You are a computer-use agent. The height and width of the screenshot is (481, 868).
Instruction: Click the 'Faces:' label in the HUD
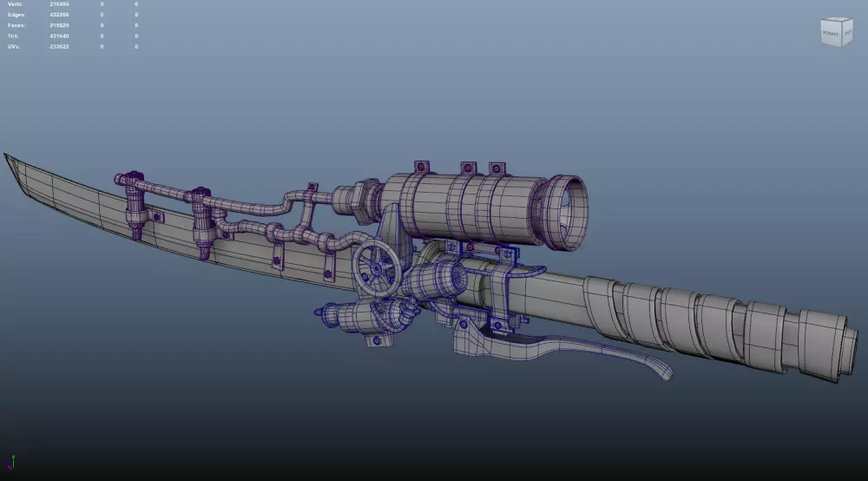pos(16,25)
